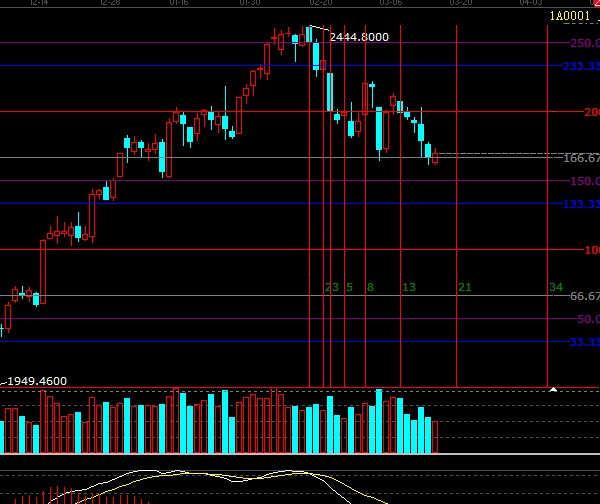The image size is (600, 504).
Task: Click the last candlestick on the chart
Action: coord(435,156)
